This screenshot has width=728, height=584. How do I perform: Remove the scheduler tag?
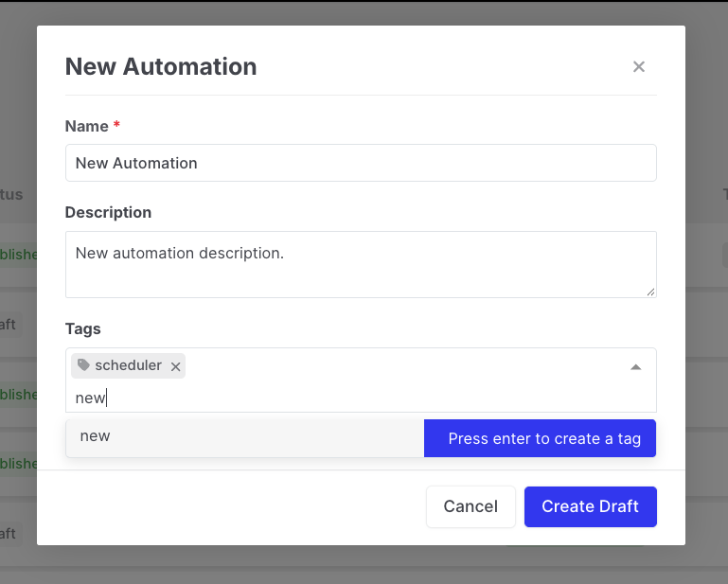175,366
